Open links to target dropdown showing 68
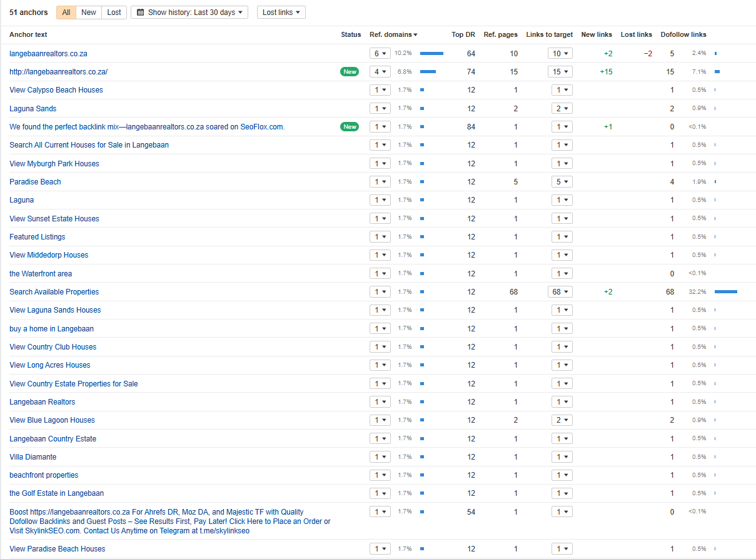Screen dimensions: 756x559 point(560,292)
